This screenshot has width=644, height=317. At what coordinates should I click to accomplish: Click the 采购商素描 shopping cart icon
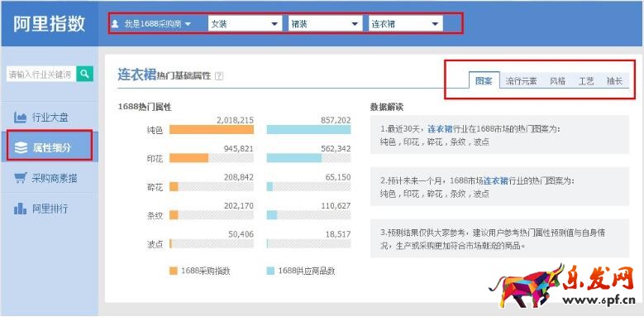21,178
